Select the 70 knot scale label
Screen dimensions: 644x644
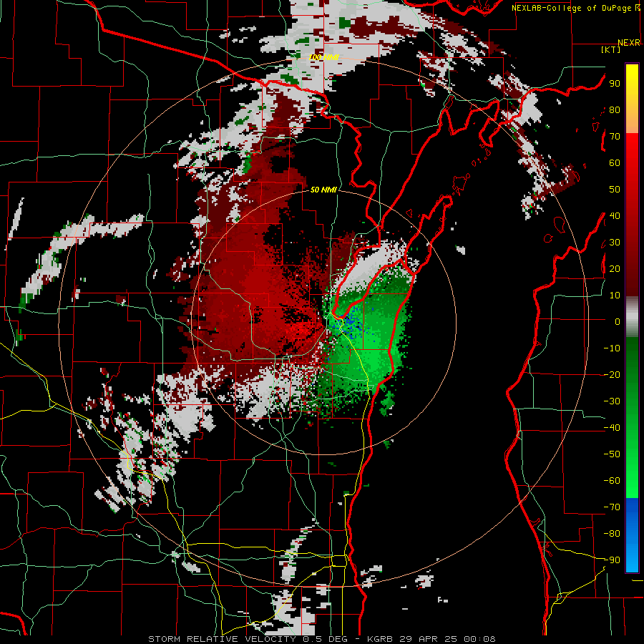pyautogui.click(x=615, y=137)
